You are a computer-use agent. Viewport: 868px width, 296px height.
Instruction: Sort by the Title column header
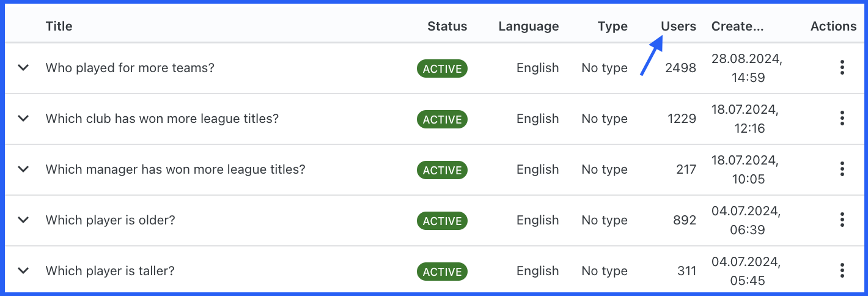click(x=59, y=26)
